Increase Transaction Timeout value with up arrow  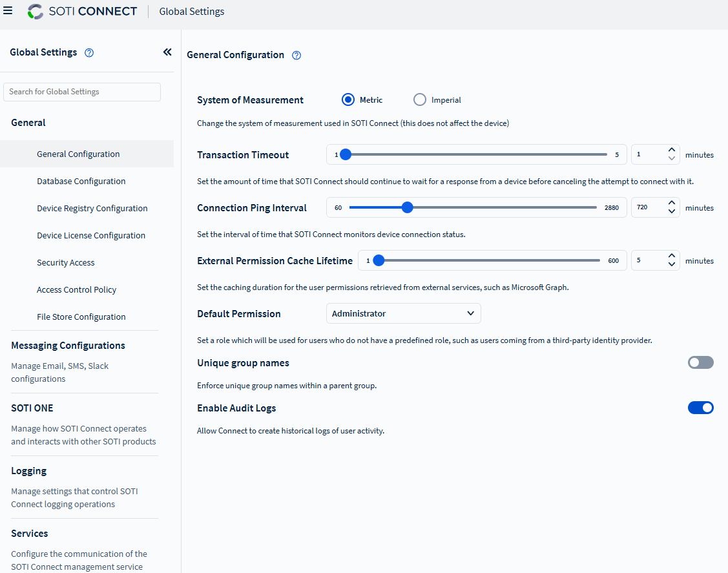(x=671, y=150)
